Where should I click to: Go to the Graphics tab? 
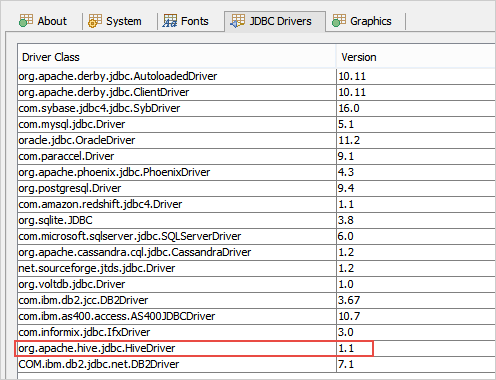tap(362, 21)
